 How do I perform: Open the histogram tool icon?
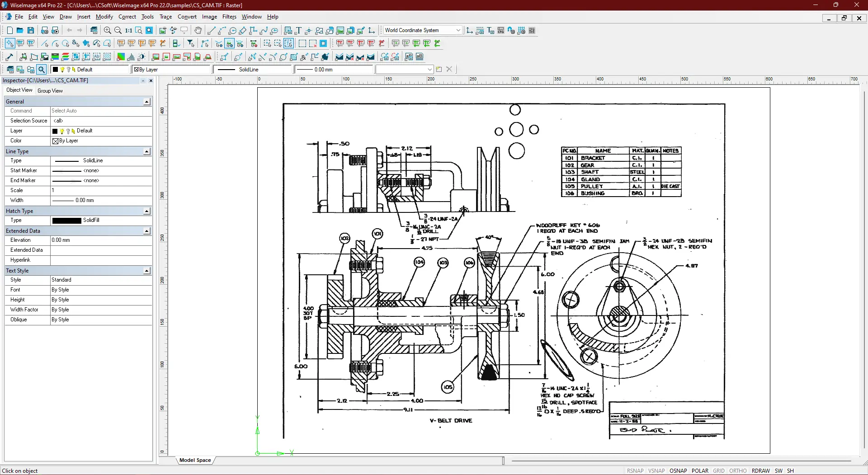[131, 57]
